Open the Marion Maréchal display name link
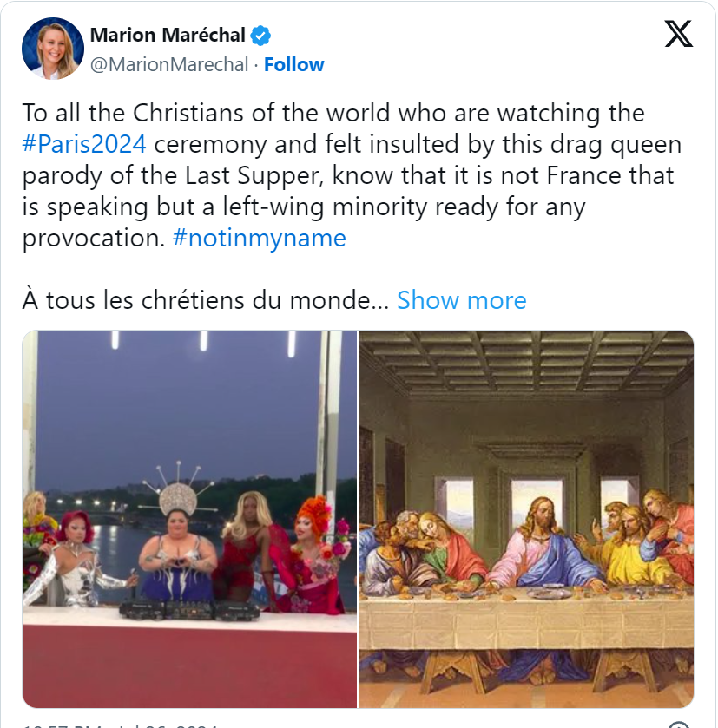Image resolution: width=718 pixels, height=728 pixels. [x=168, y=36]
